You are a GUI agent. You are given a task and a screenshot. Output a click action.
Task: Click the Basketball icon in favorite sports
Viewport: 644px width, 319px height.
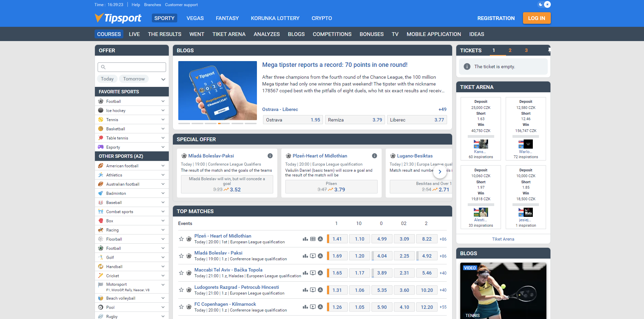point(101,129)
